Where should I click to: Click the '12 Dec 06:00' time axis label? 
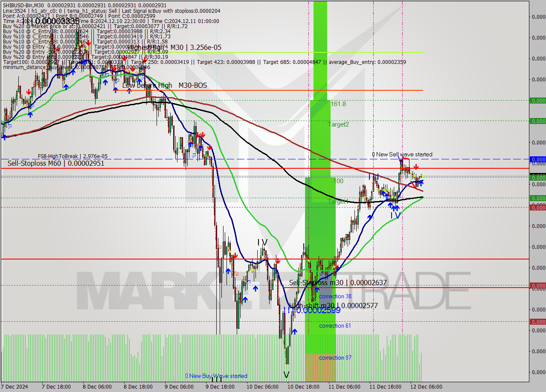pos(425,387)
